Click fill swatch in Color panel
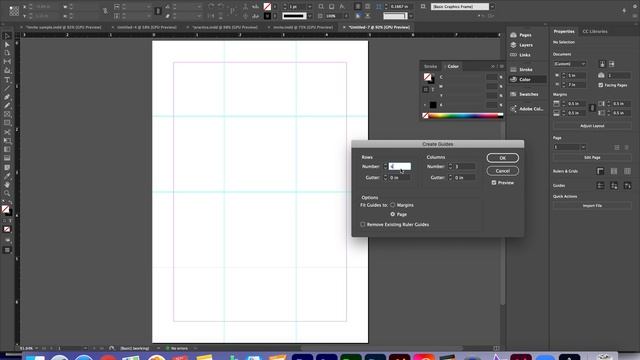Viewport: 640px width, 360px height. pyautogui.click(x=427, y=77)
